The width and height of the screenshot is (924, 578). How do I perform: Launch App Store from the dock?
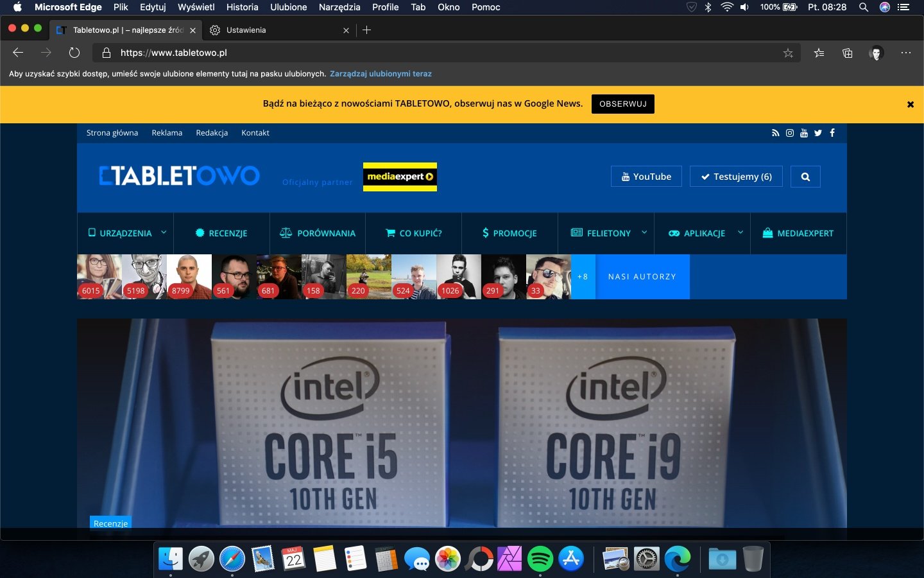pyautogui.click(x=571, y=559)
